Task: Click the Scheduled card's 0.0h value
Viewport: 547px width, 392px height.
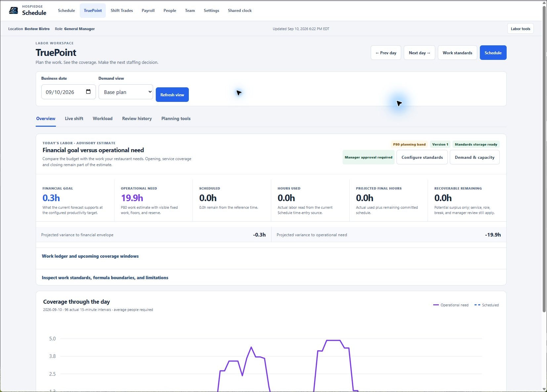Action: tap(208, 198)
